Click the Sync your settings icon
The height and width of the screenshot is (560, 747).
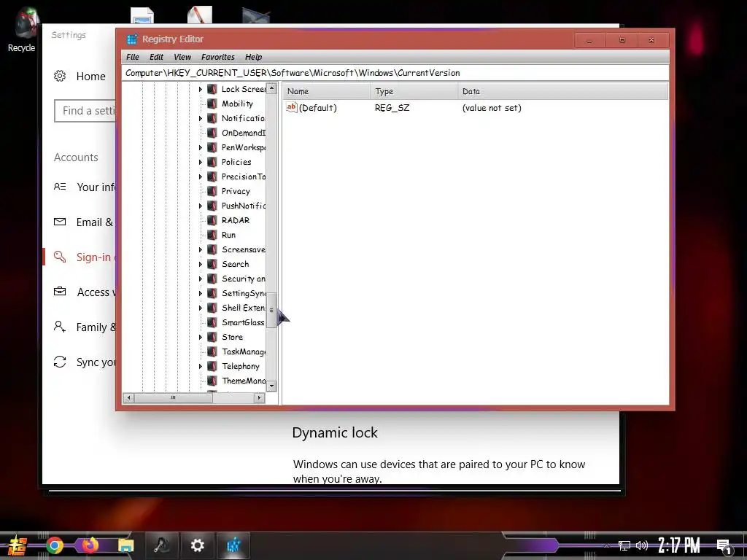60,362
